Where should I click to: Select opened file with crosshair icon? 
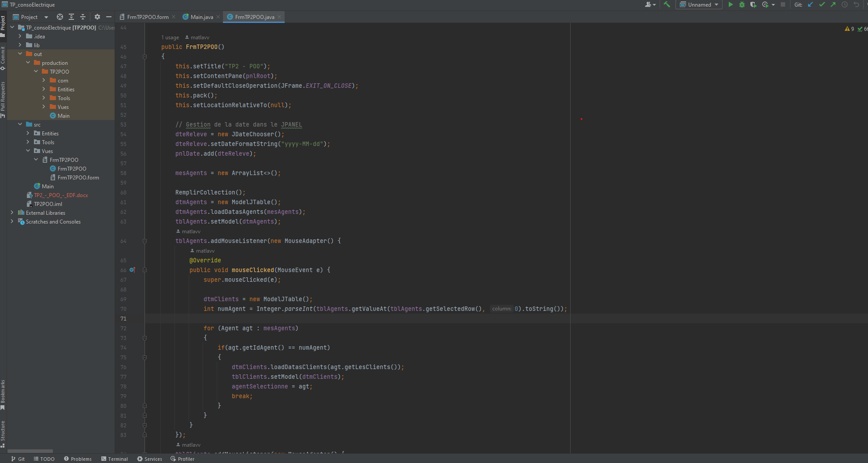click(x=60, y=17)
